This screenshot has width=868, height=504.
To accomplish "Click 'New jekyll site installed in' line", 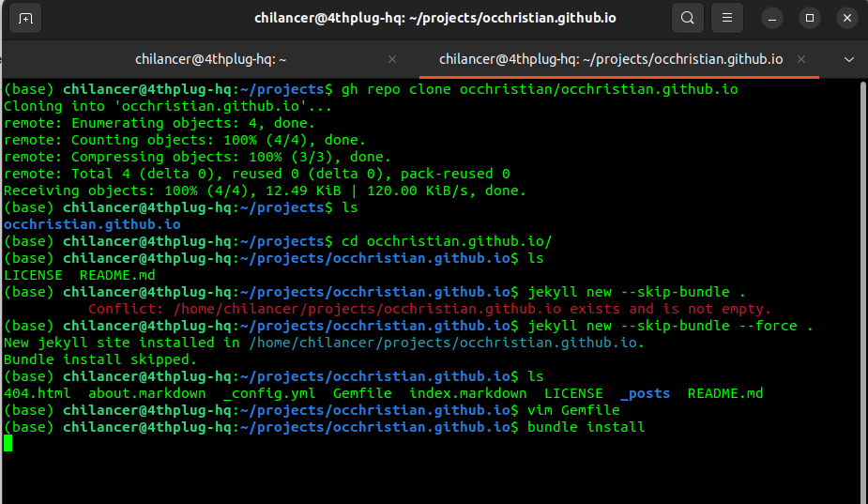I will point(325,343).
